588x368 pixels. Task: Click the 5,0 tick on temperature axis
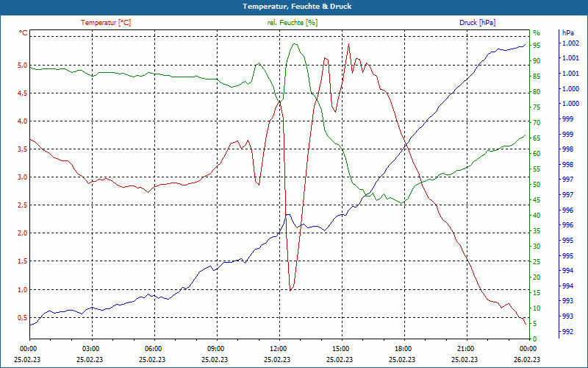coord(23,65)
